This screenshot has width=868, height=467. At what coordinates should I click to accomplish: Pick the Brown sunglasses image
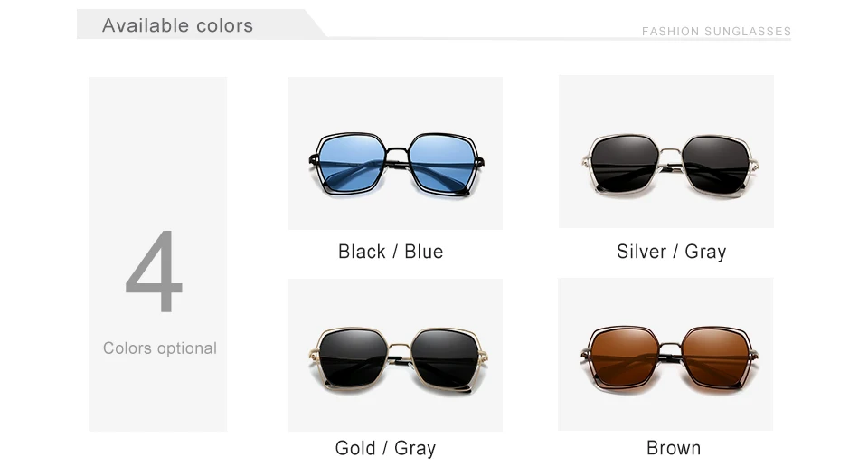[665, 355]
